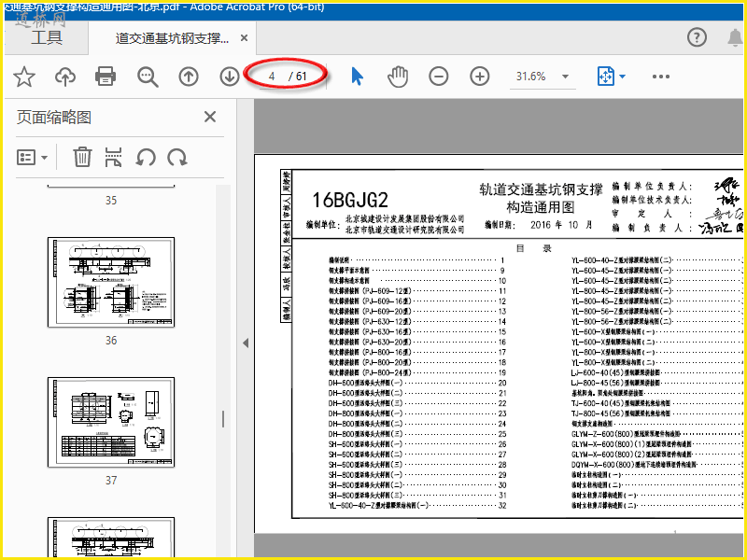Click the cloud upload icon
The width and height of the screenshot is (747, 560).
point(65,77)
